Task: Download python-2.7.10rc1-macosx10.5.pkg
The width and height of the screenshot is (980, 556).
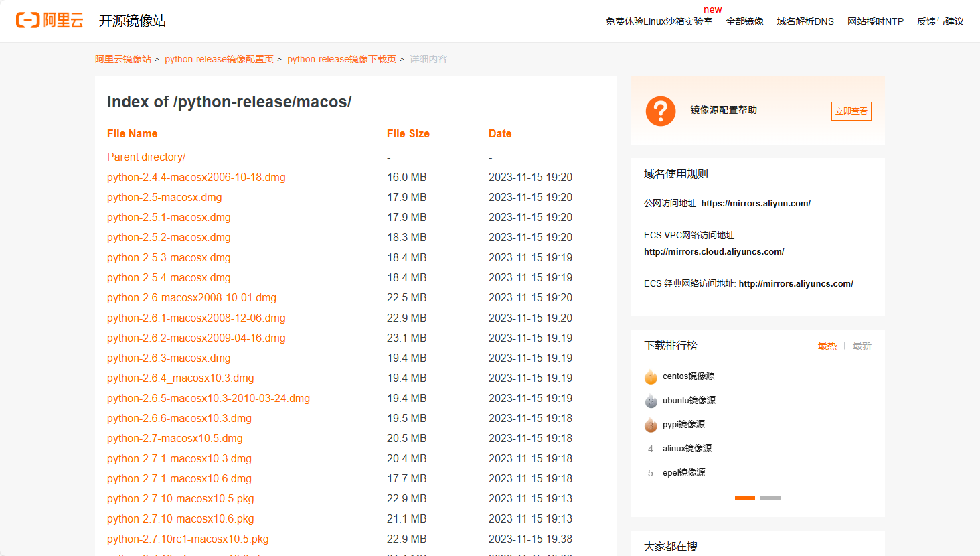Action: click(187, 539)
